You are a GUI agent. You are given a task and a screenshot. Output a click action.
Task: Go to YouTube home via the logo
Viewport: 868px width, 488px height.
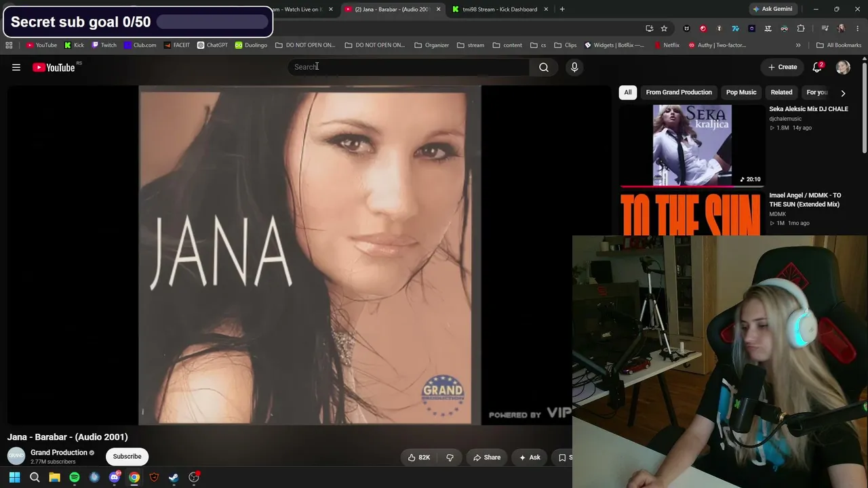point(54,67)
